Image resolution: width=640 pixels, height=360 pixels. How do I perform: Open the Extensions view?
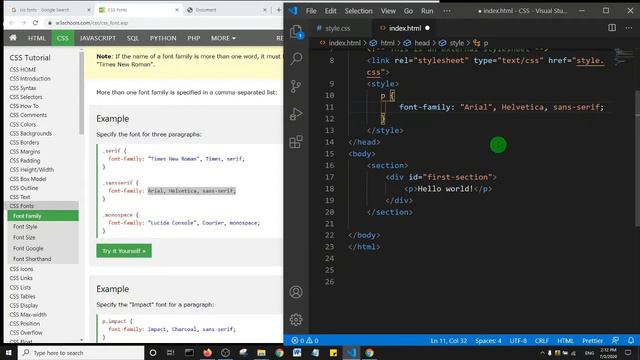[x=296, y=142]
